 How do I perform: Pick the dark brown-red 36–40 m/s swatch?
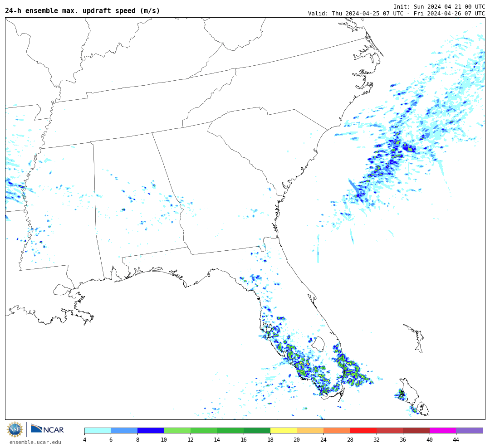(x=416, y=430)
